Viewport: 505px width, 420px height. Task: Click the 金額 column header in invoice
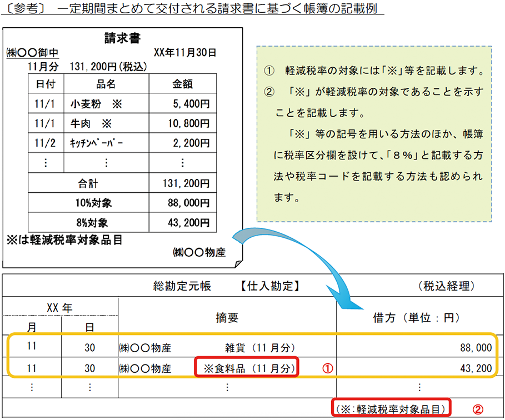click(x=183, y=84)
